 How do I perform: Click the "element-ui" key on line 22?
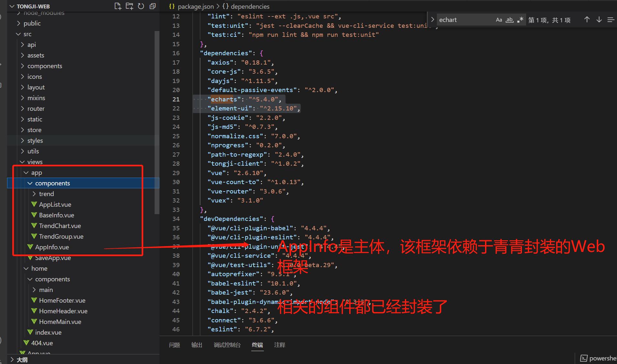230,108
